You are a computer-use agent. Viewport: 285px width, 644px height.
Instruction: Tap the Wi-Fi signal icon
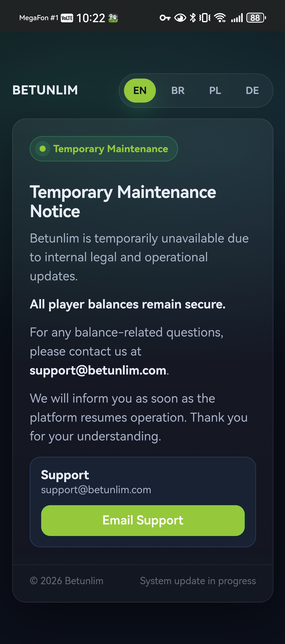[x=220, y=18]
